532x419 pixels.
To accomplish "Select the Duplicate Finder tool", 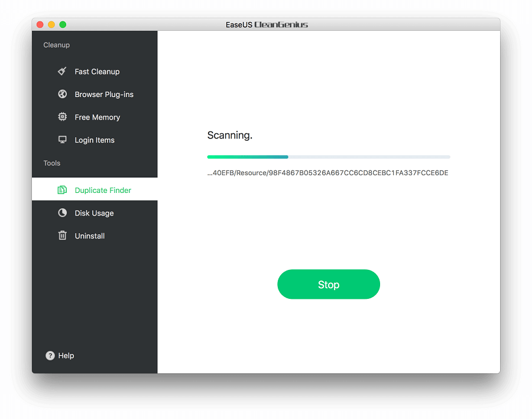I will pos(95,189).
